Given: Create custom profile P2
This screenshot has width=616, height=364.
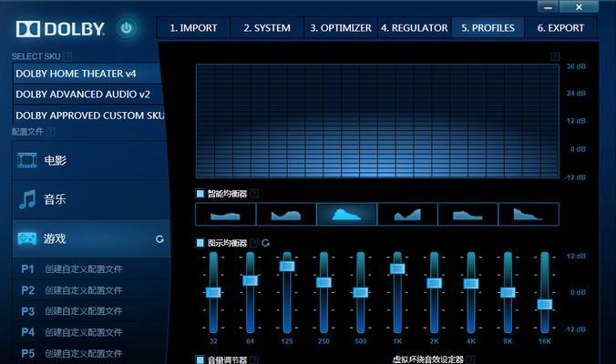Looking at the screenshot, I should click(91, 290).
